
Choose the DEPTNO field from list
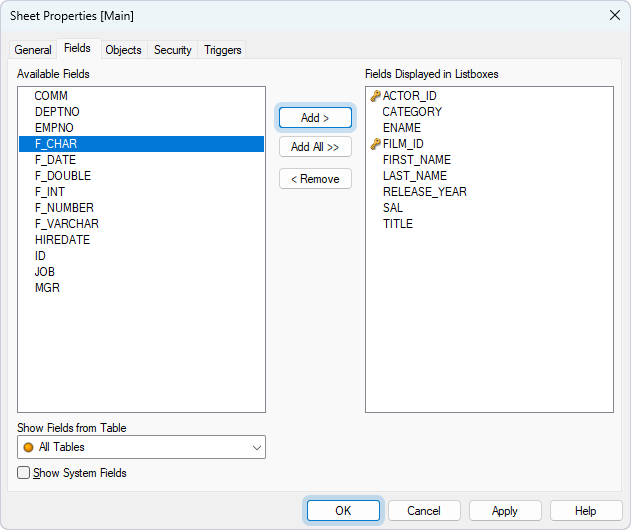[x=55, y=112]
